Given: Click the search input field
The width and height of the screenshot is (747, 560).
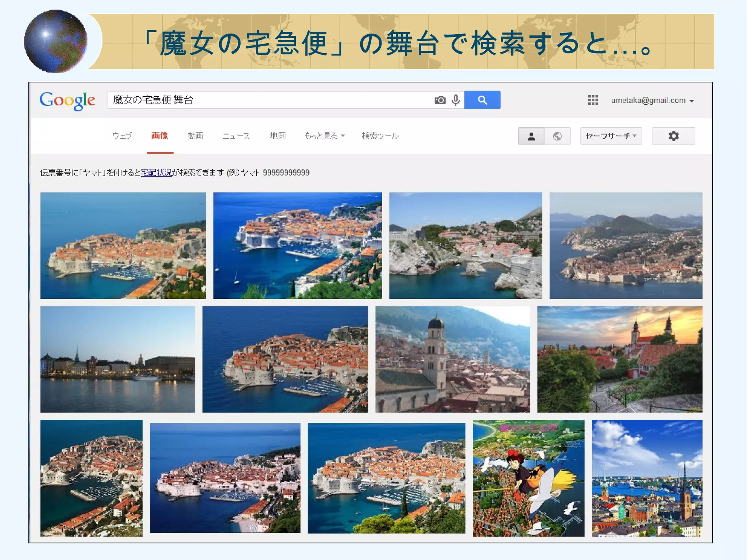Looking at the screenshot, I should (x=270, y=100).
